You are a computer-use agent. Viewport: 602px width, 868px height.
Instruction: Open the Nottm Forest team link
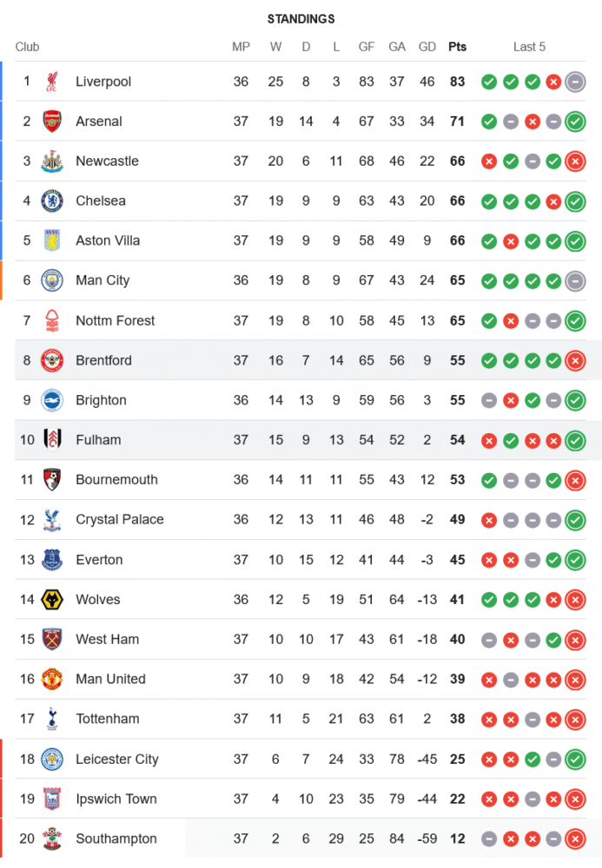[x=115, y=320]
